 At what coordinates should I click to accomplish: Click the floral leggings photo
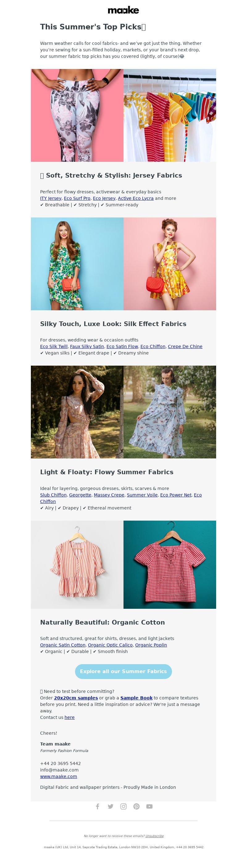coord(77,115)
